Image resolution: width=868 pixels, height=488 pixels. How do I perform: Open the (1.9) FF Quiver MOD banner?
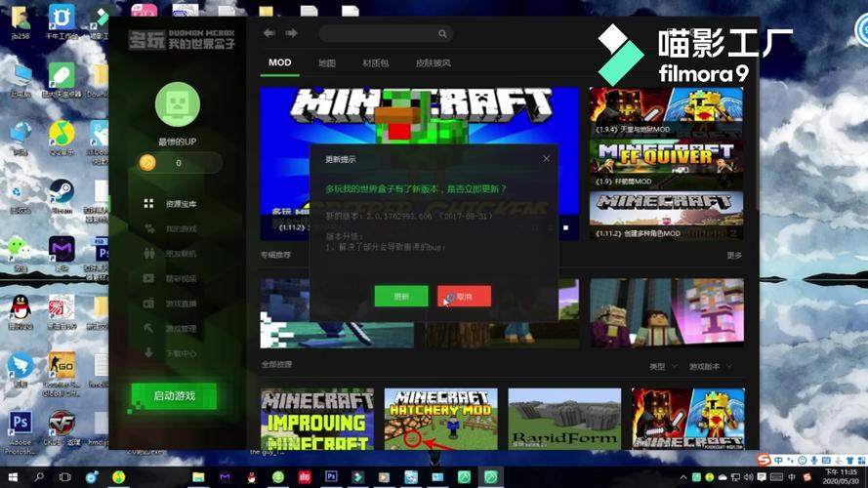coord(666,163)
